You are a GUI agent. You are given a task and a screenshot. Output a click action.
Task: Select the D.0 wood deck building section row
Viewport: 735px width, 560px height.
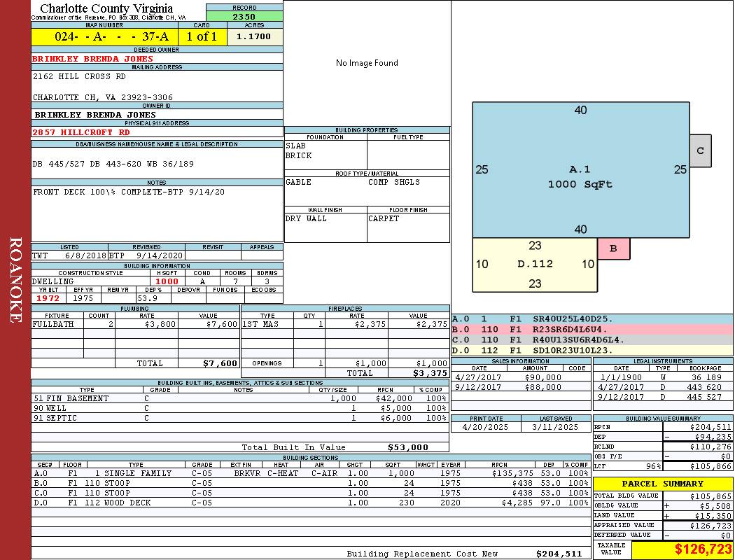tap(311, 503)
